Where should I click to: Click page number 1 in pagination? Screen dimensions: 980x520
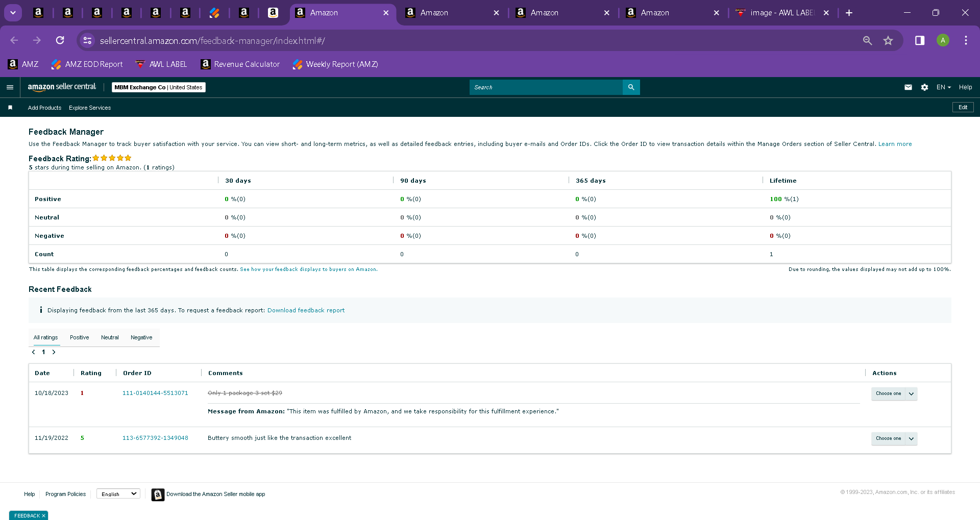coord(44,352)
